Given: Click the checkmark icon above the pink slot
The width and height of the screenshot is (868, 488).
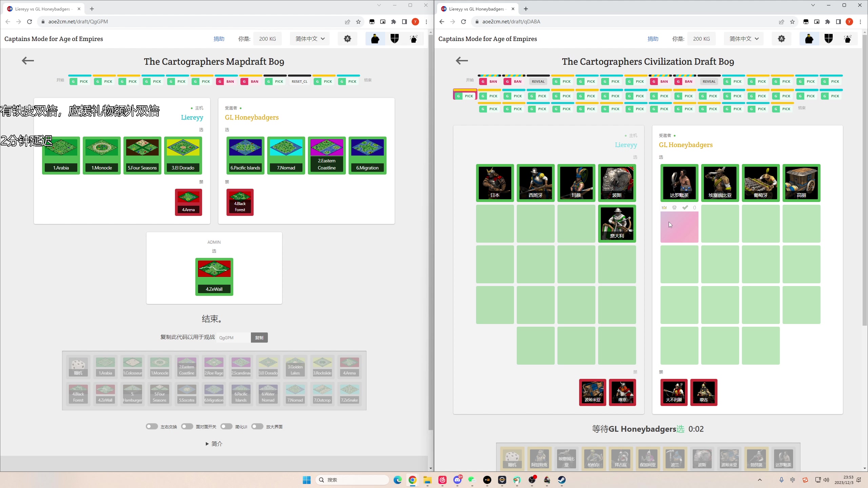Looking at the screenshot, I should click(x=685, y=207).
